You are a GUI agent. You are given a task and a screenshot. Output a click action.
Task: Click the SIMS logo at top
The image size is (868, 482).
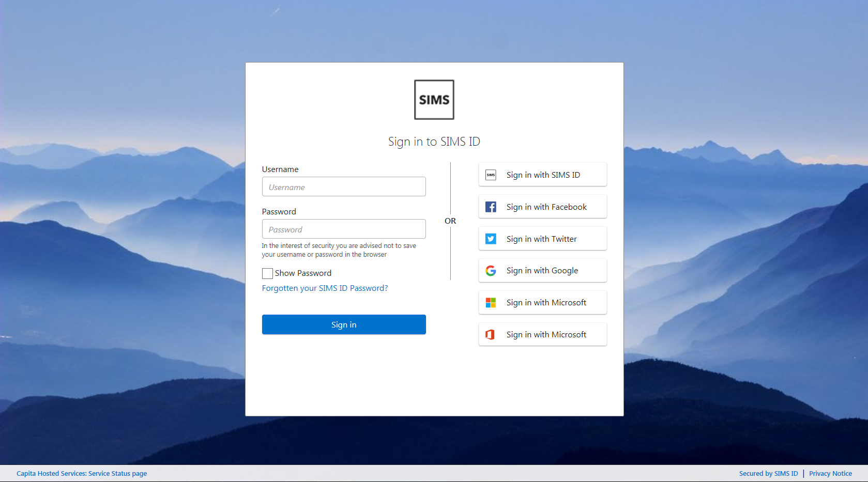click(434, 100)
